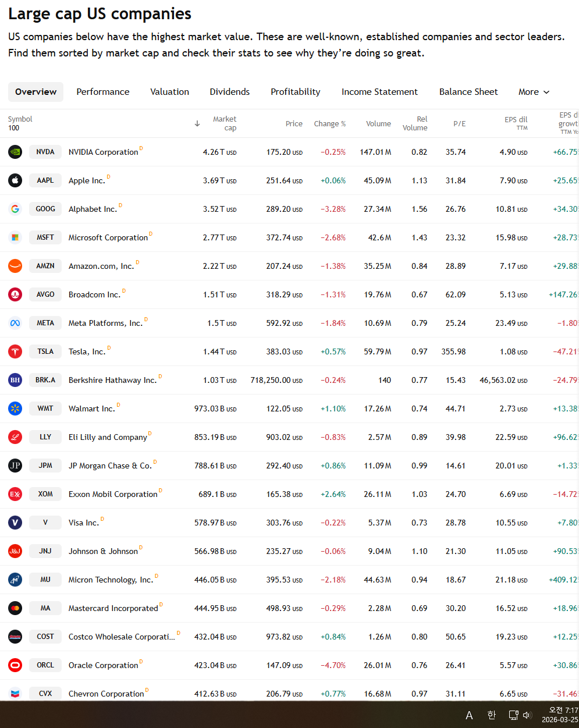
Task: Click the Micron Technology logo icon
Action: 15,580
